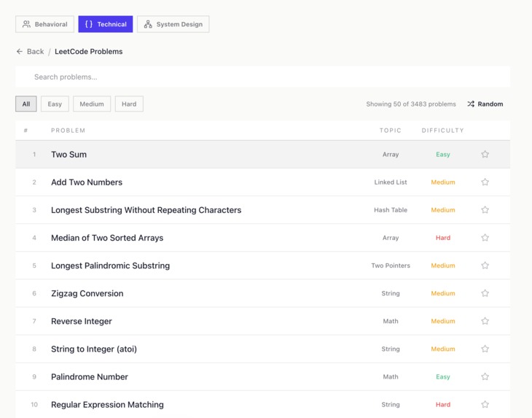Click the TOPIC column header

(x=391, y=131)
